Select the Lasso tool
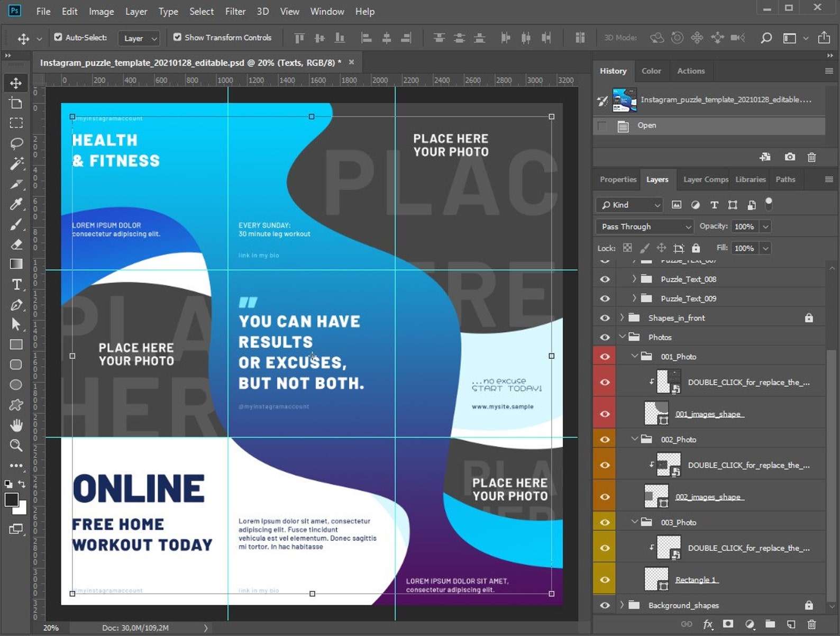Image resolution: width=840 pixels, height=636 pixels. [x=16, y=143]
